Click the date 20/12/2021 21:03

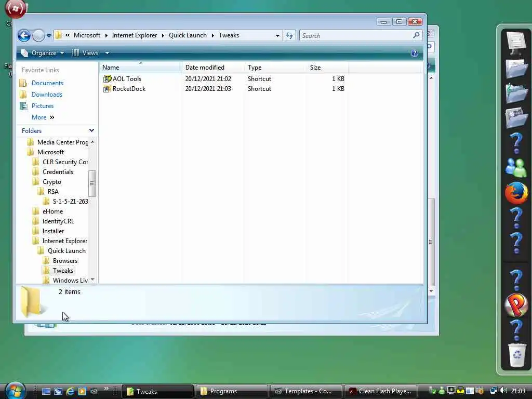click(208, 88)
